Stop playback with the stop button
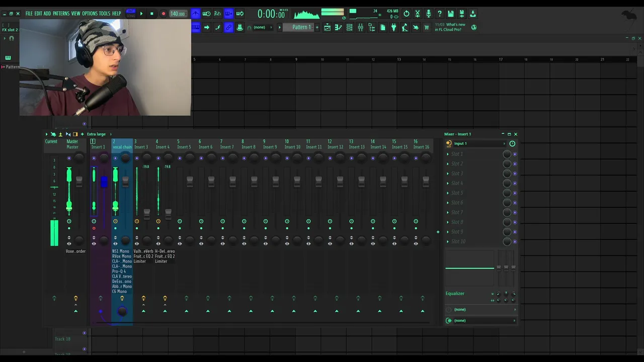 (152, 14)
